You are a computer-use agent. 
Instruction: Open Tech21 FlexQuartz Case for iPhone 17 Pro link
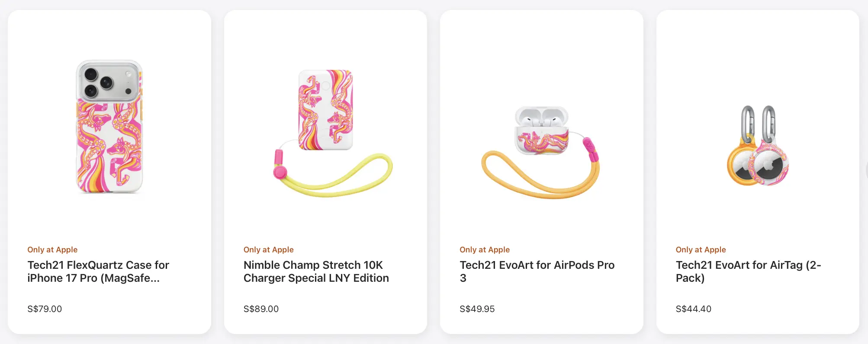[x=98, y=271]
